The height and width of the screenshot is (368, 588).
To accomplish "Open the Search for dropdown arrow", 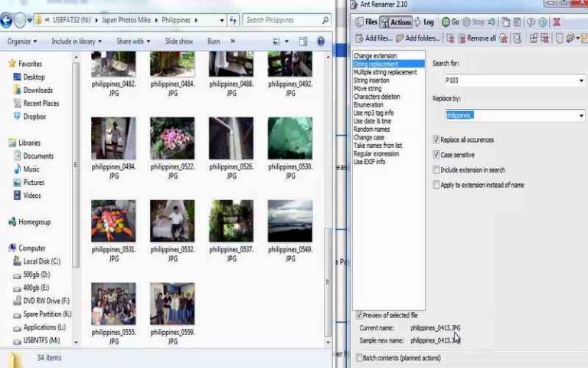I will tap(581, 79).
